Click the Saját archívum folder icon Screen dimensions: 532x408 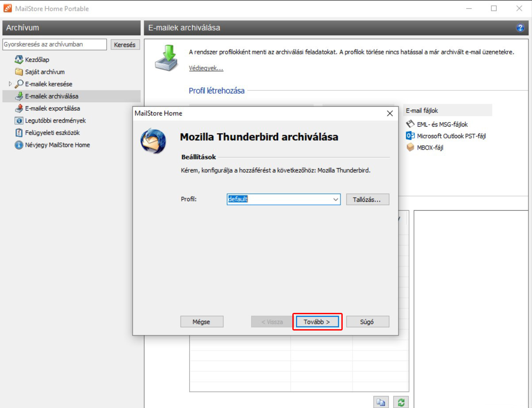coord(19,72)
